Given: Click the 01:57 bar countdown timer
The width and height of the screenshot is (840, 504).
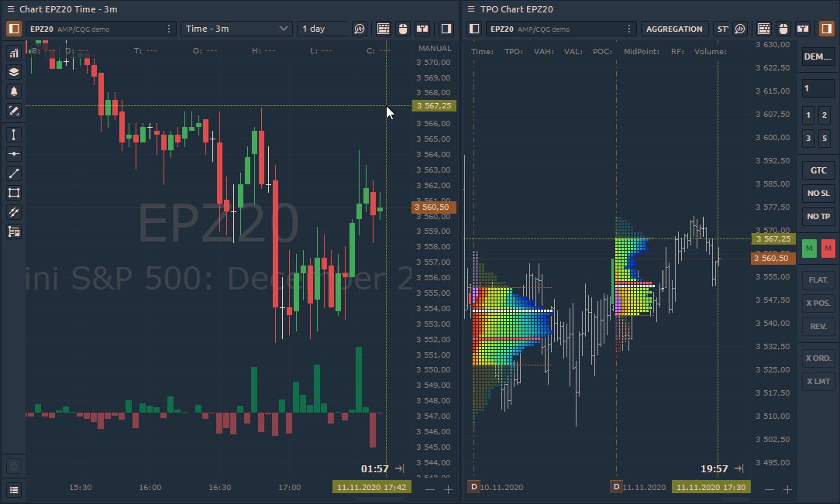Looking at the screenshot, I should pyautogui.click(x=374, y=468).
